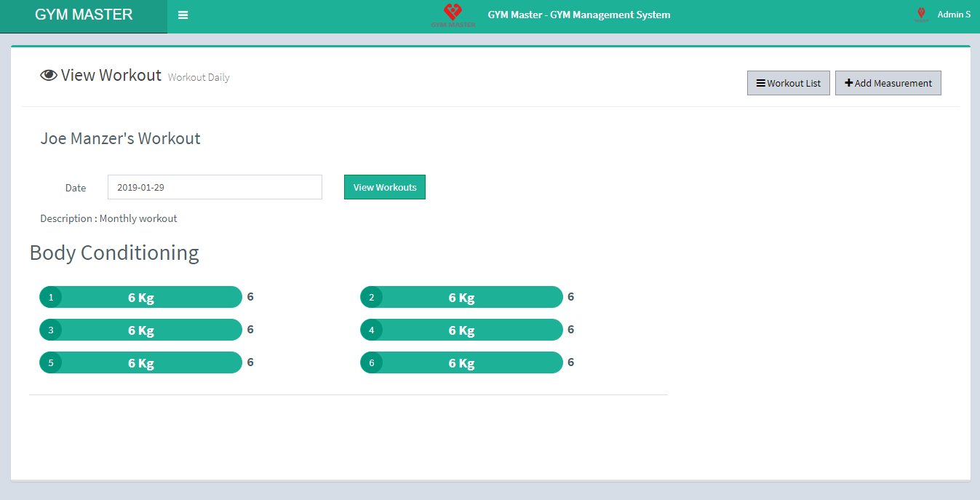Click the number 3 set badge
The height and width of the screenshot is (500, 980).
pyautogui.click(x=50, y=330)
